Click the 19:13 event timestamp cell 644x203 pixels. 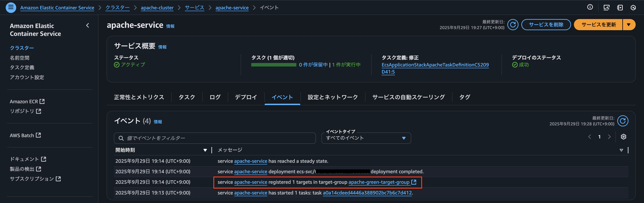[153, 193]
